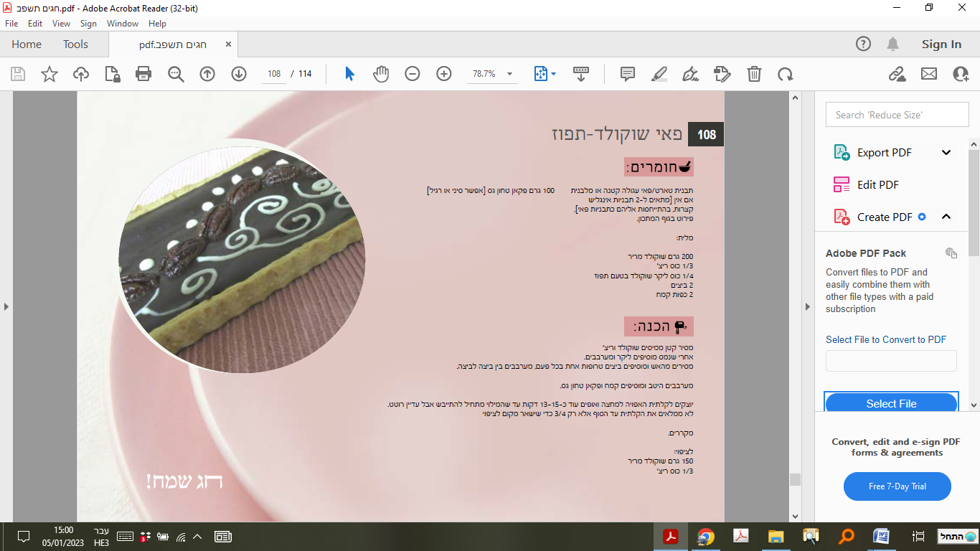Viewport: 980px width, 551px height.
Task: Expand the left navigation pane arrow
Action: 6,306
